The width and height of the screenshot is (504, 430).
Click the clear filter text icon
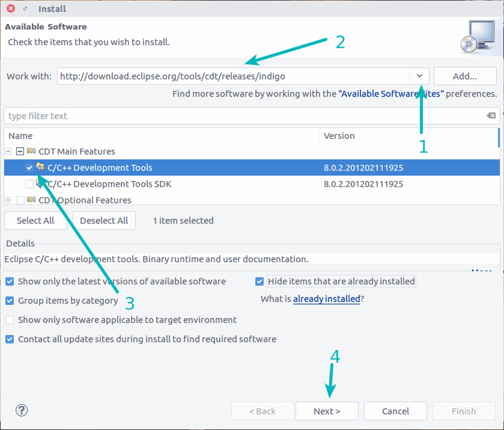click(491, 116)
